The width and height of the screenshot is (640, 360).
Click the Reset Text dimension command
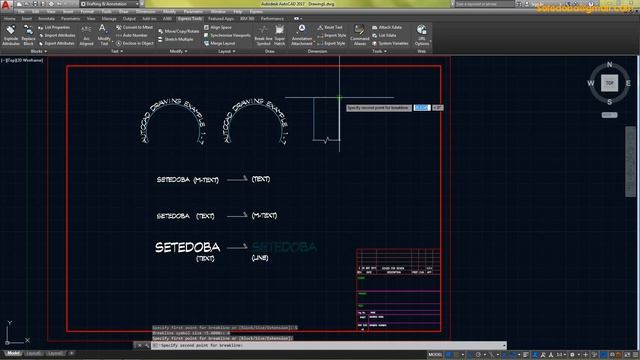click(330, 27)
